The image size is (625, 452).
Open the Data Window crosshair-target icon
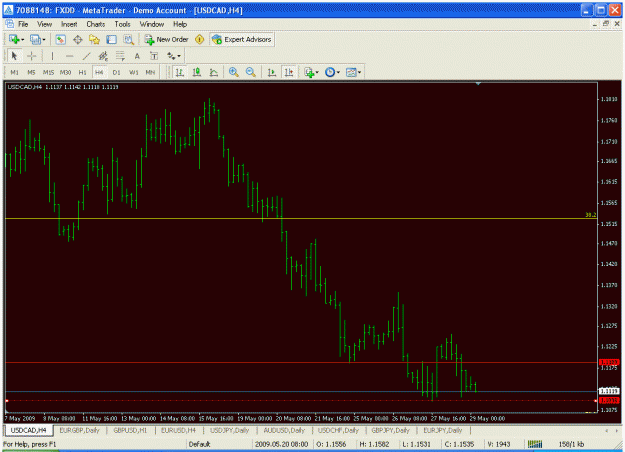click(x=77, y=39)
